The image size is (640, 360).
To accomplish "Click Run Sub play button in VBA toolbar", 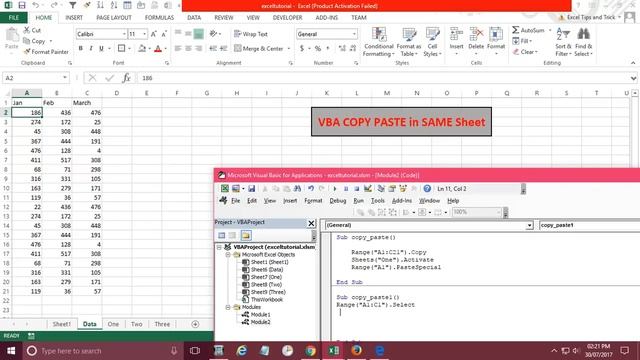I will point(335,189).
